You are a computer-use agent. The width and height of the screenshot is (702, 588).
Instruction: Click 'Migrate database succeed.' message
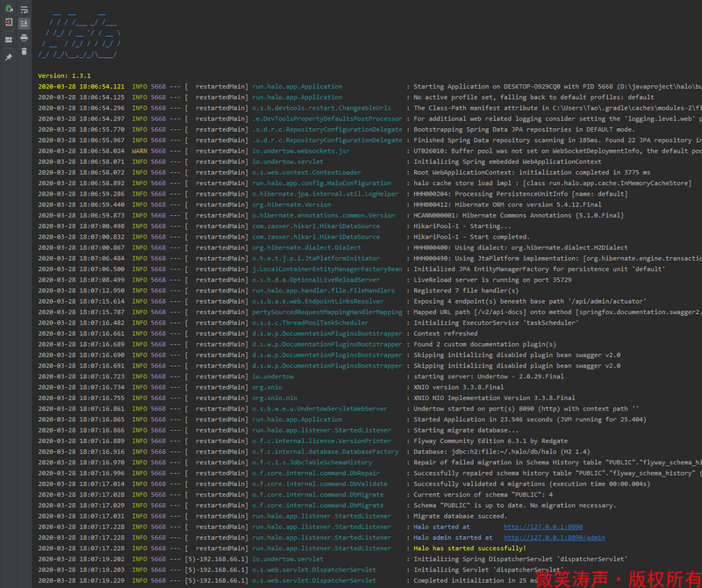click(x=460, y=516)
